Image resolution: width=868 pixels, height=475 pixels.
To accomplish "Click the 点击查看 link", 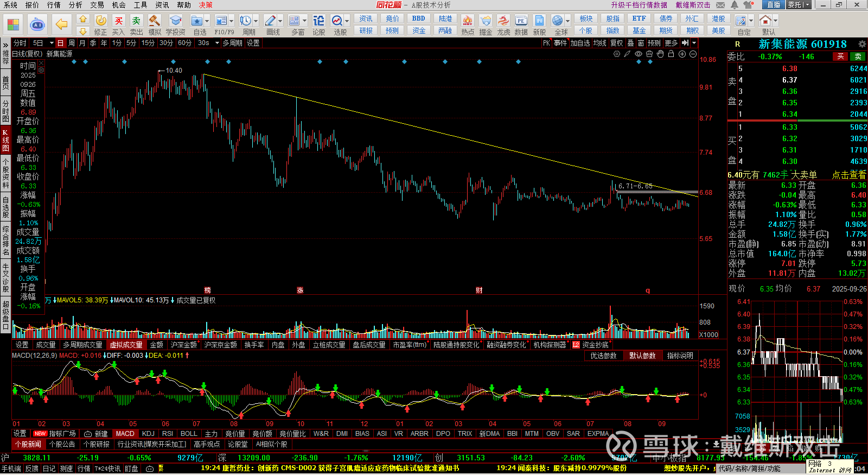I will (849, 175).
